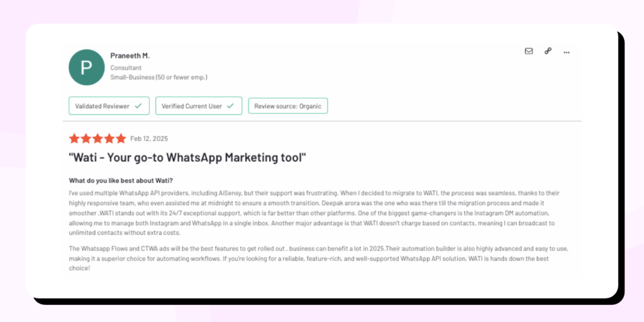Open reviewer name Praneeth M.
644x322 pixels.
tap(130, 55)
